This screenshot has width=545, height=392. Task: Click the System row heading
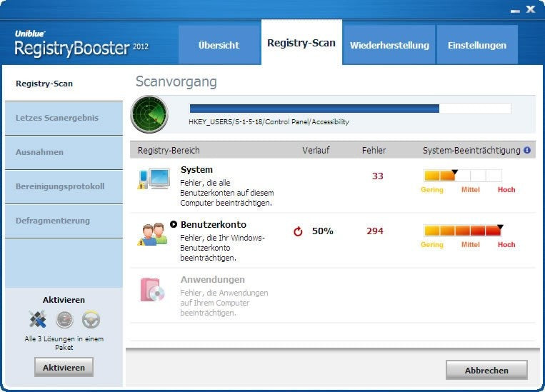click(x=196, y=170)
